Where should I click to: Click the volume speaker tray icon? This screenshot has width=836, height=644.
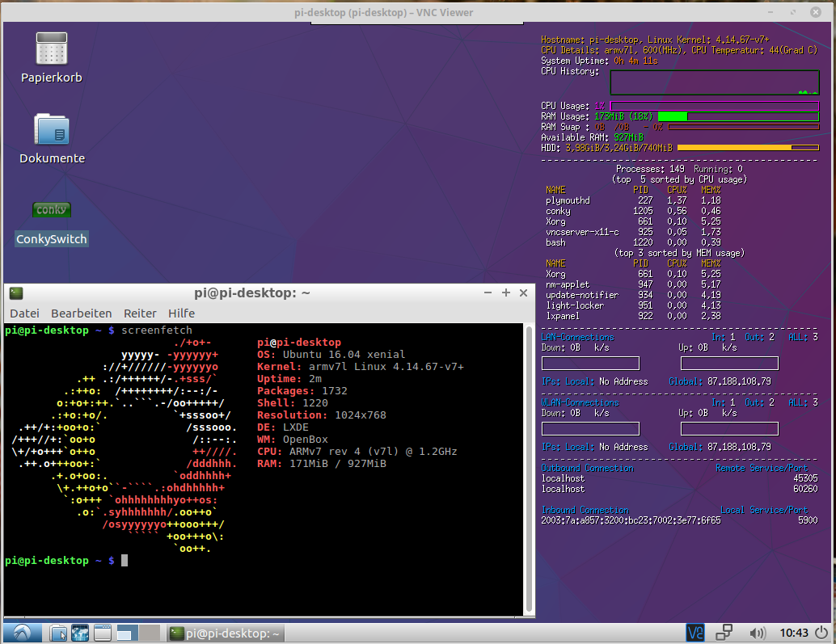[758, 633]
